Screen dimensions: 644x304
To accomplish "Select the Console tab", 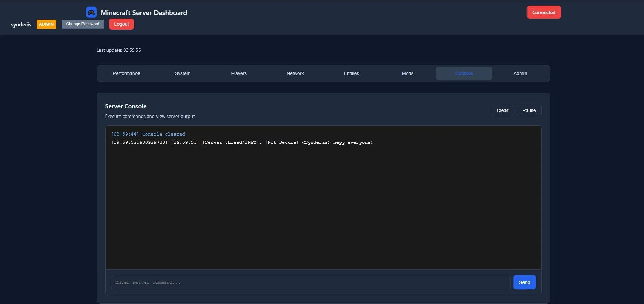I will pos(464,73).
